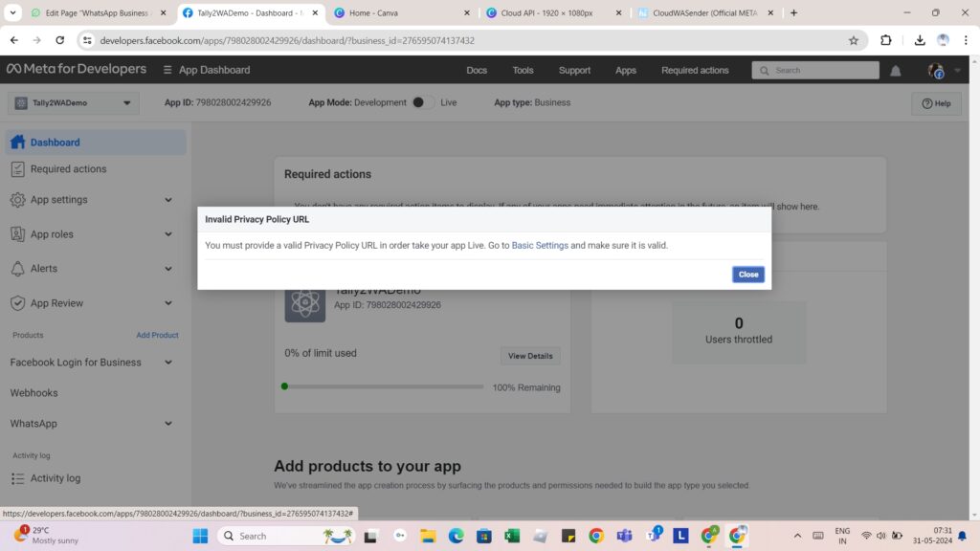Expand the App settings section
Image resolution: width=980 pixels, height=551 pixels.
point(168,200)
